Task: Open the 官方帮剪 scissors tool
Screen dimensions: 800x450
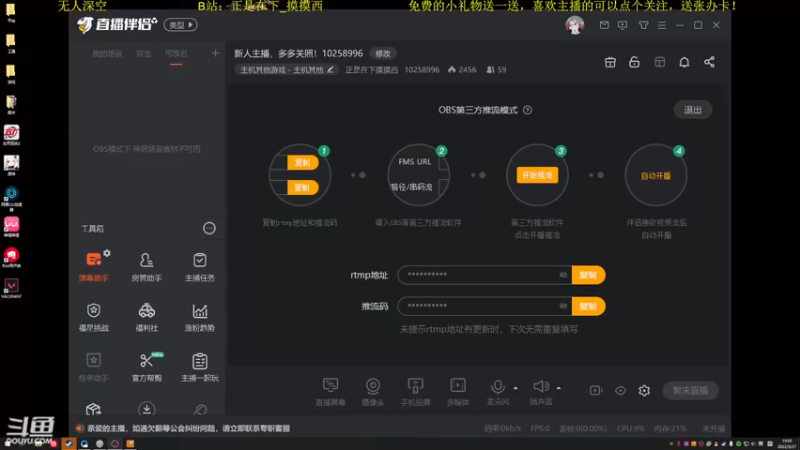Action: 146,367
